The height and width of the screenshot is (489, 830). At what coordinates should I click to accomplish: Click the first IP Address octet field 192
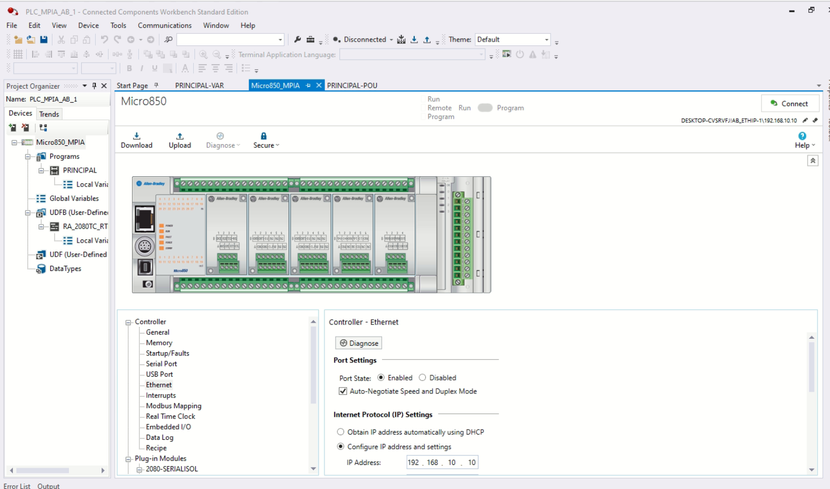tap(413, 463)
